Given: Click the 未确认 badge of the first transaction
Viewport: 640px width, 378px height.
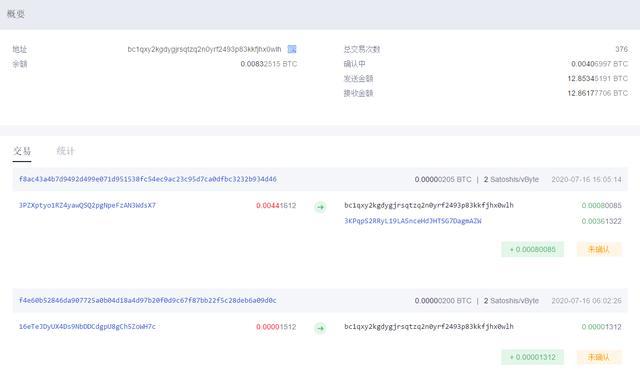Looking at the screenshot, I should [x=599, y=249].
